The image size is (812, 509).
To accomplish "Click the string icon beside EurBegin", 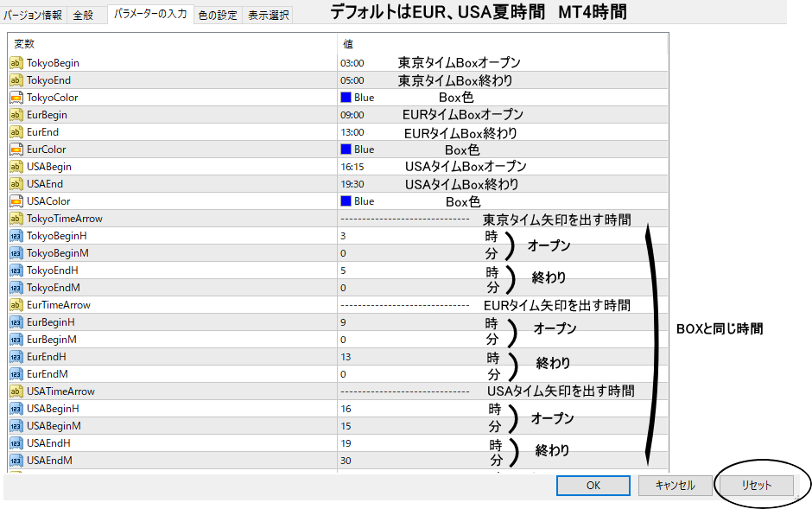I will [16, 115].
